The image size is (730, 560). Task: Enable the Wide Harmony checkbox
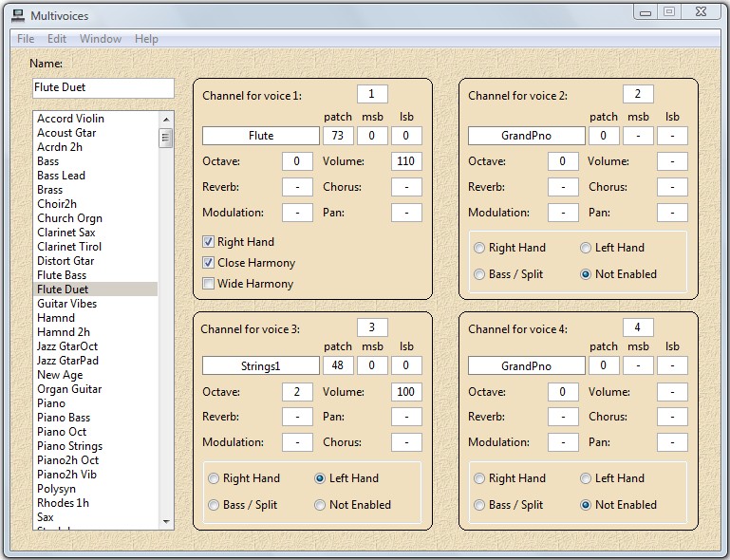209,284
